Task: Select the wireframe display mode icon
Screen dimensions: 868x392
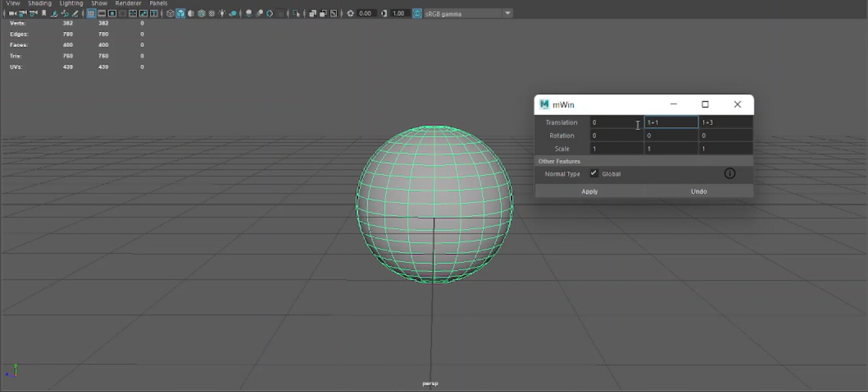Action: tap(171, 13)
